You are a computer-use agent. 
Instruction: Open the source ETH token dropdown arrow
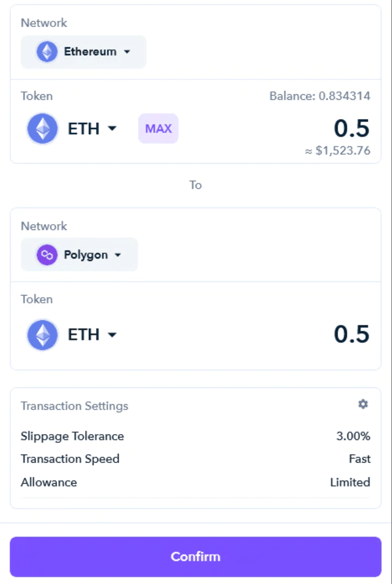tap(112, 128)
